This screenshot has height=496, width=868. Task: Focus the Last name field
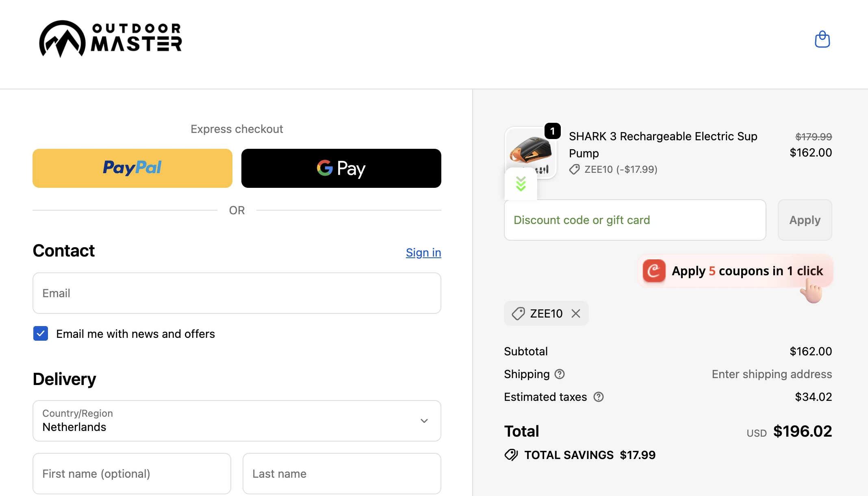pyautogui.click(x=342, y=474)
